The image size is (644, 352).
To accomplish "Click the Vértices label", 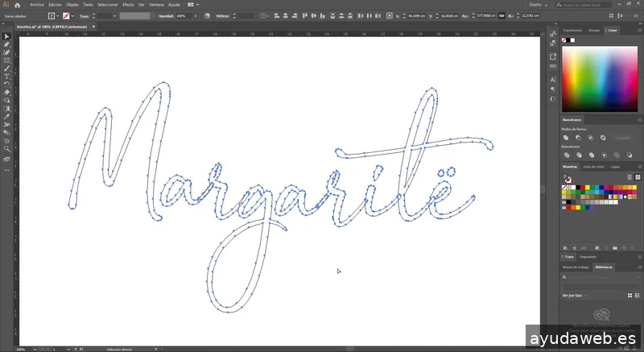I will 222,16.
